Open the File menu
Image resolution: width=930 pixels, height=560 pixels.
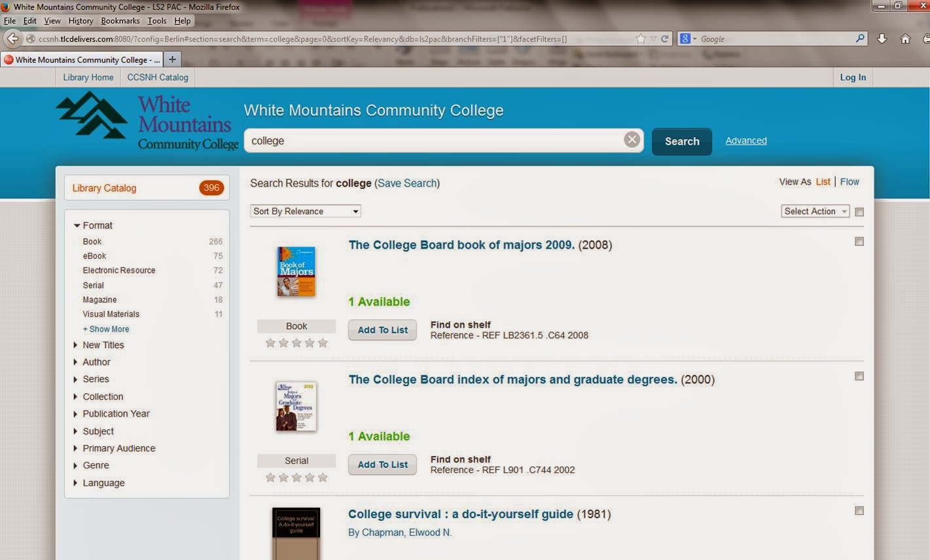pyautogui.click(x=10, y=21)
